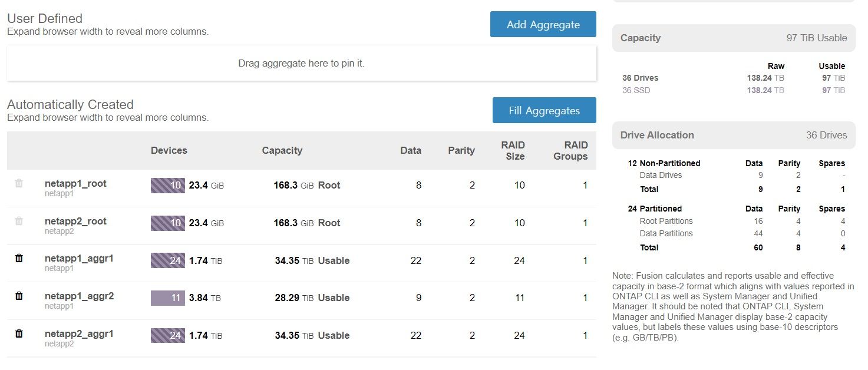Screen dimensions: 868x370
Task: Click the trash icon beside netapp2_aggr1
Action: (x=19, y=334)
